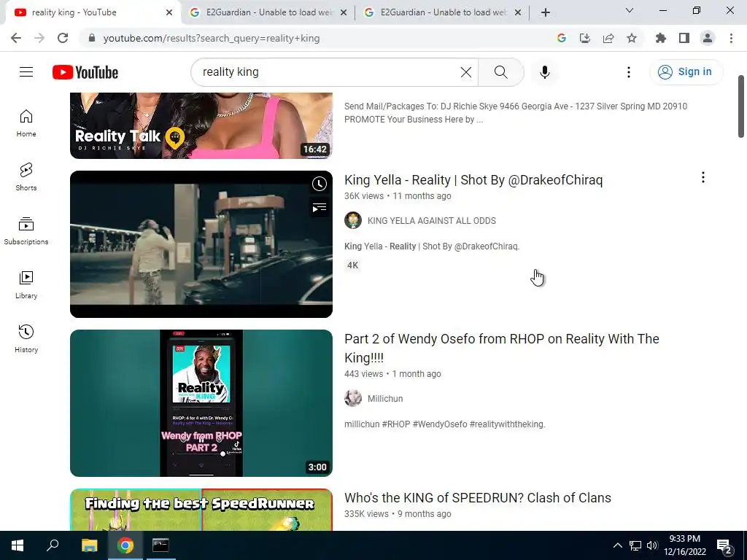Open the network icon in system tray
This screenshot has width=747, height=560.
click(635, 545)
